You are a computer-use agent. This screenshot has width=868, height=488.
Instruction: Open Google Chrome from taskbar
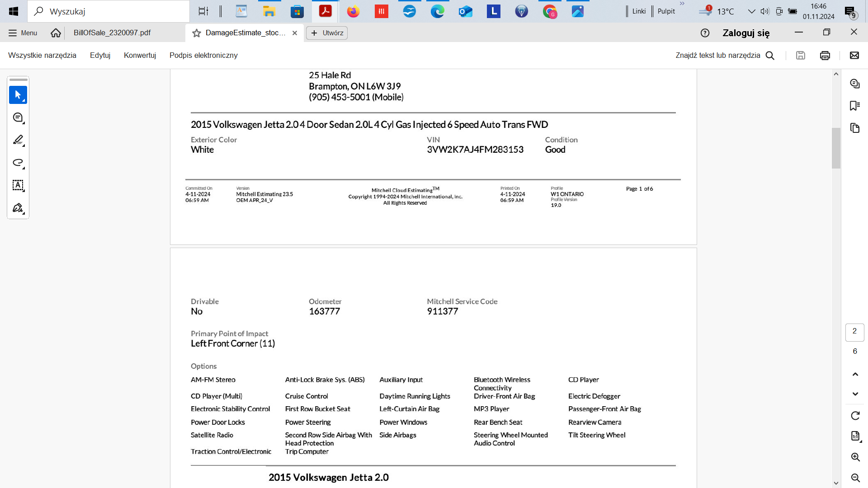(550, 11)
